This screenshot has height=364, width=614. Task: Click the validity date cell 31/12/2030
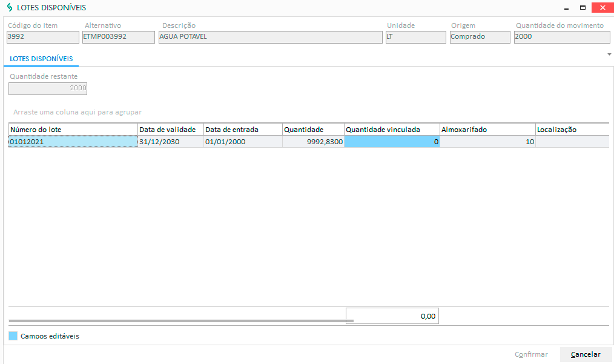pyautogui.click(x=171, y=142)
